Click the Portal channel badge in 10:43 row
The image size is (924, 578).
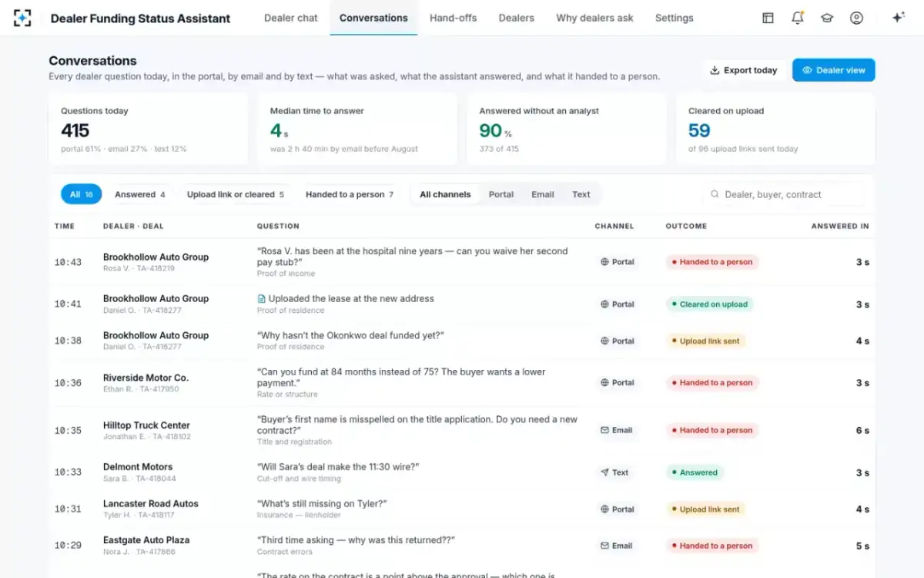pyautogui.click(x=618, y=262)
